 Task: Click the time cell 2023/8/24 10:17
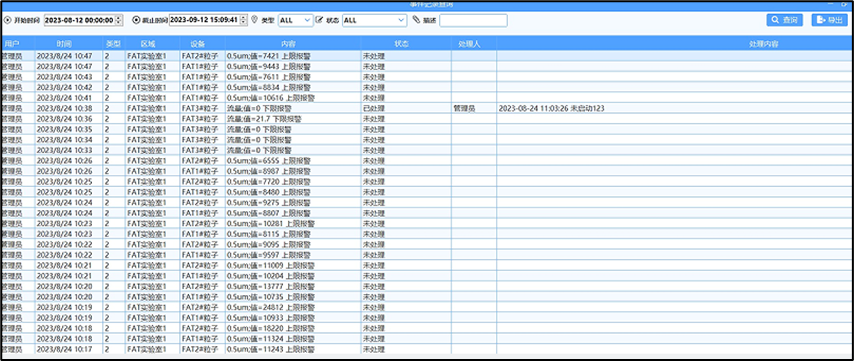[69, 349]
